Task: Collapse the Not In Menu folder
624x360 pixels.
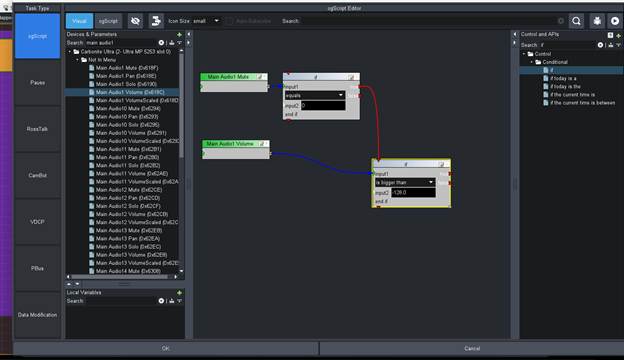Action: (78, 60)
